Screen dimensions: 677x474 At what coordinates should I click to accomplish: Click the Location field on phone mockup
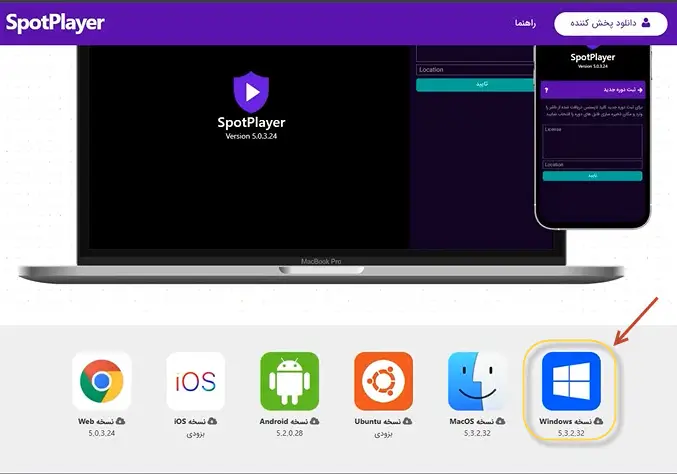click(592, 164)
